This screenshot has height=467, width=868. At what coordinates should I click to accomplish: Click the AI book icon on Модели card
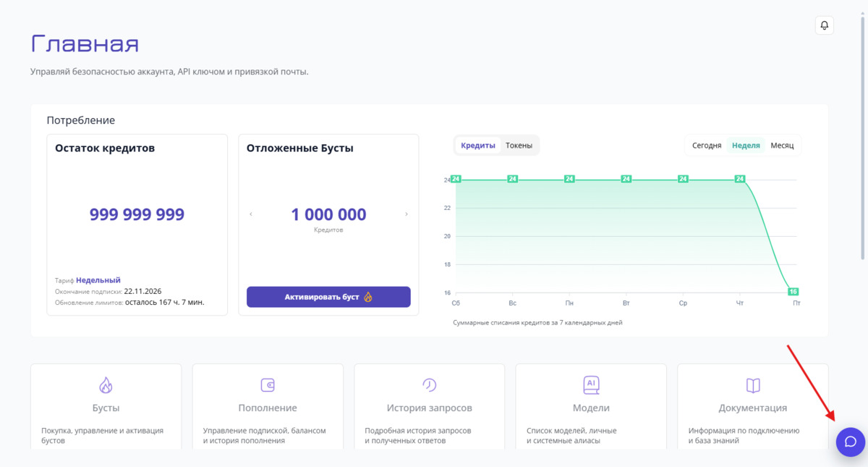click(x=591, y=384)
